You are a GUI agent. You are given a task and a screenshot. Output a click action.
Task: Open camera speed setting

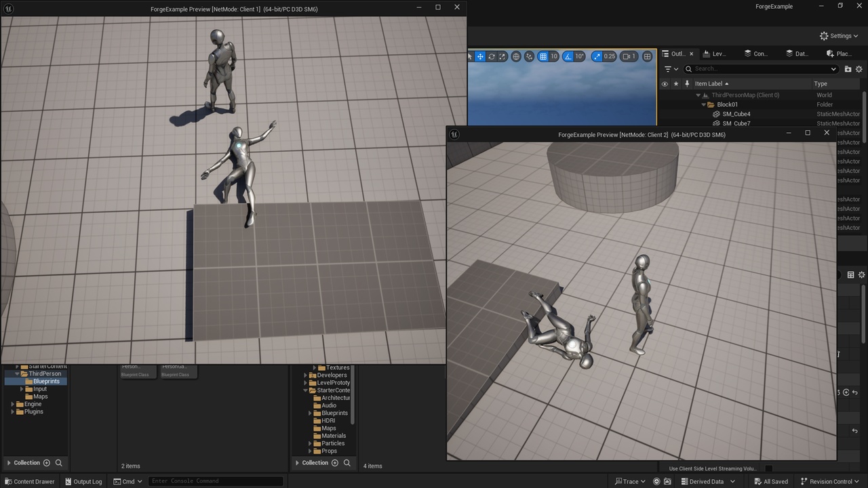point(629,56)
